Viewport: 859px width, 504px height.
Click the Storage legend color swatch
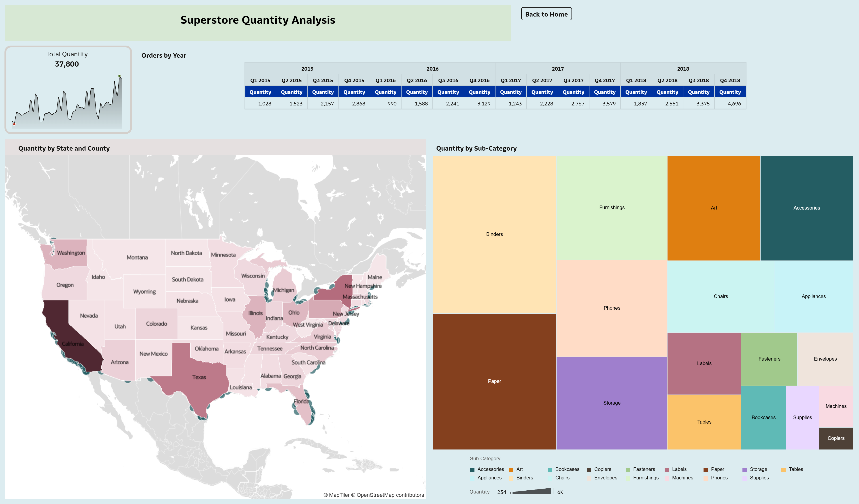[744, 470]
